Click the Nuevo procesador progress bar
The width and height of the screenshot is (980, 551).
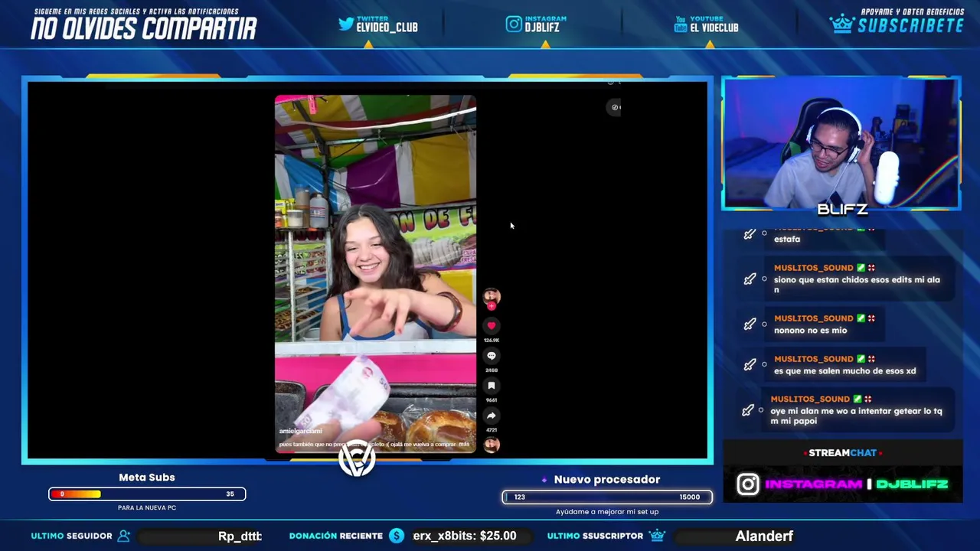607,497
